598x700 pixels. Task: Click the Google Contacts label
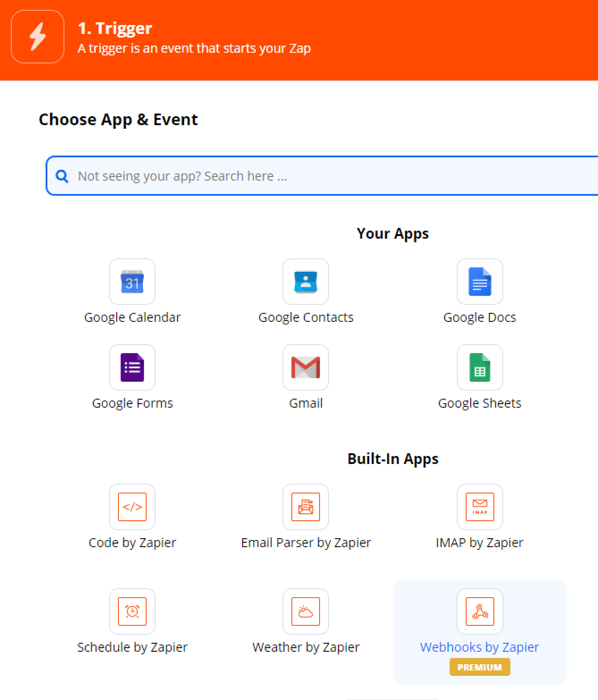[306, 317]
